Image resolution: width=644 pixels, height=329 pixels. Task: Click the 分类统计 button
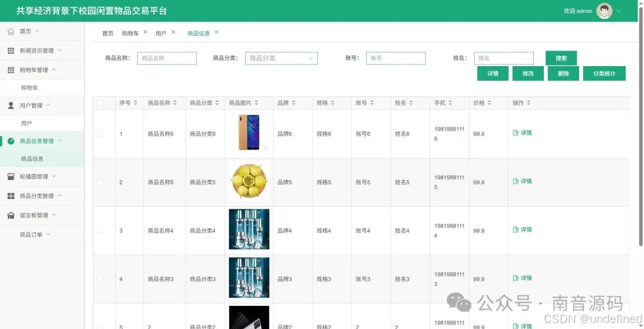tap(604, 73)
